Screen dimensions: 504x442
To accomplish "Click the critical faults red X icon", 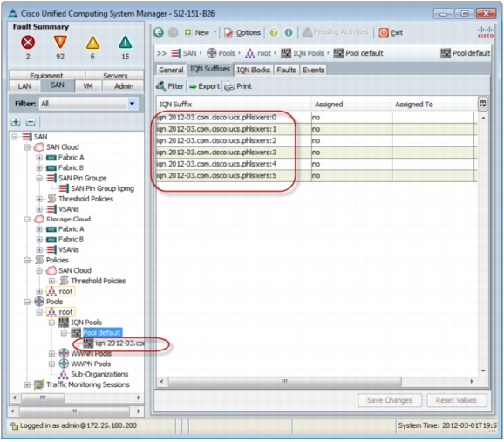I will pos(28,42).
